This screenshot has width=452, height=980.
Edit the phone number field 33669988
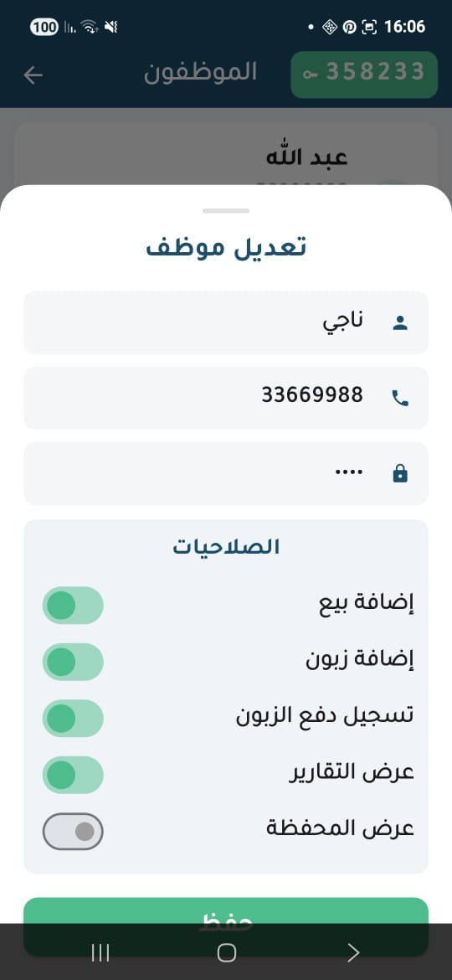(226, 398)
